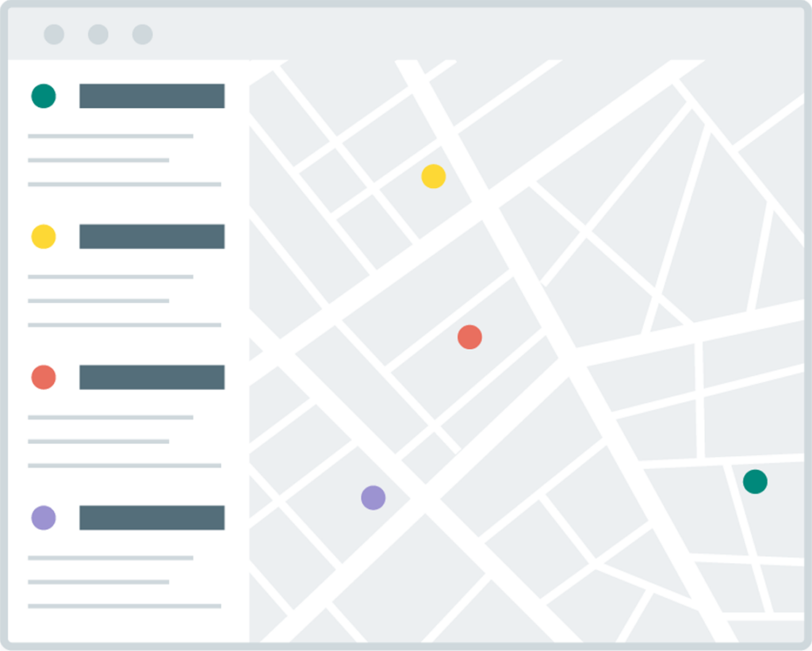
Task: Select the yellow pin on the map
Action: pos(433,177)
